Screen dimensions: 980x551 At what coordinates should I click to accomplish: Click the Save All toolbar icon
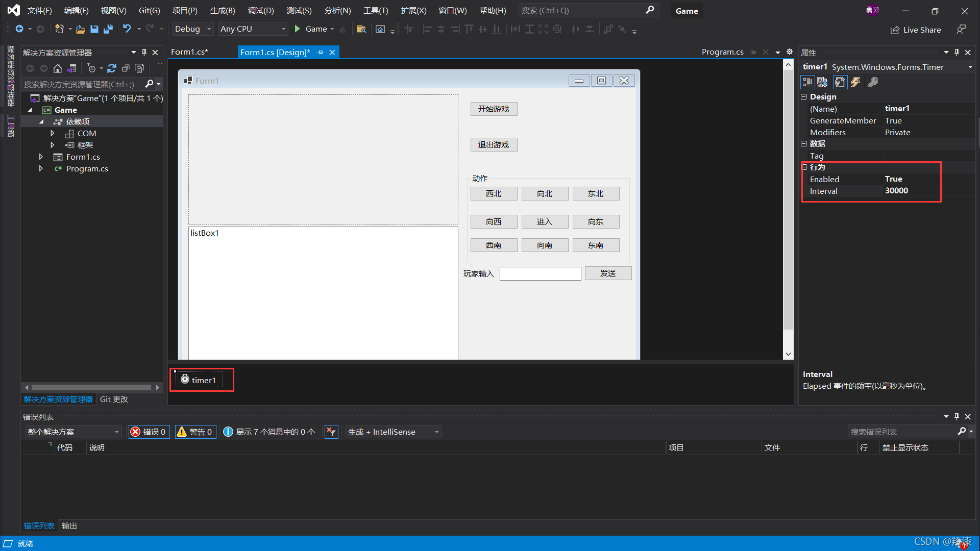pyautogui.click(x=108, y=29)
